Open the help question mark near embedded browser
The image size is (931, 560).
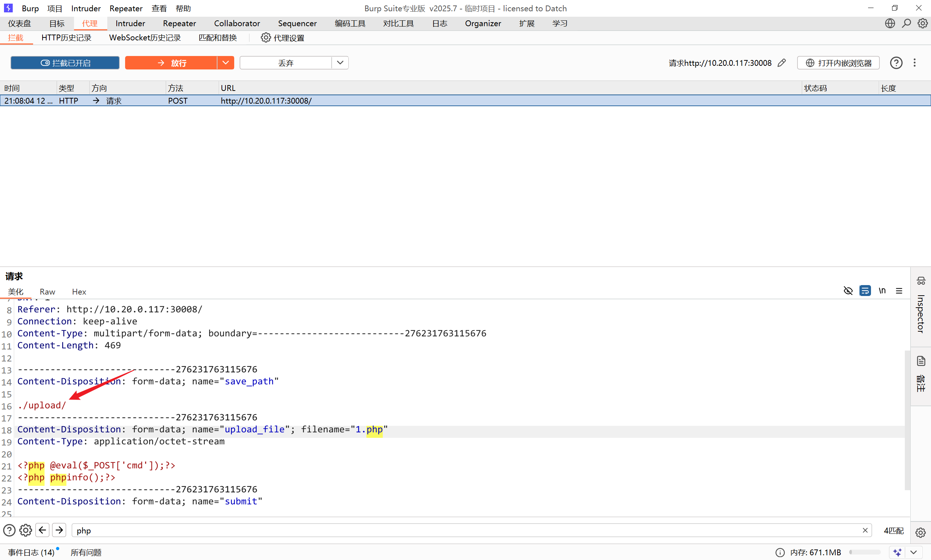click(896, 63)
